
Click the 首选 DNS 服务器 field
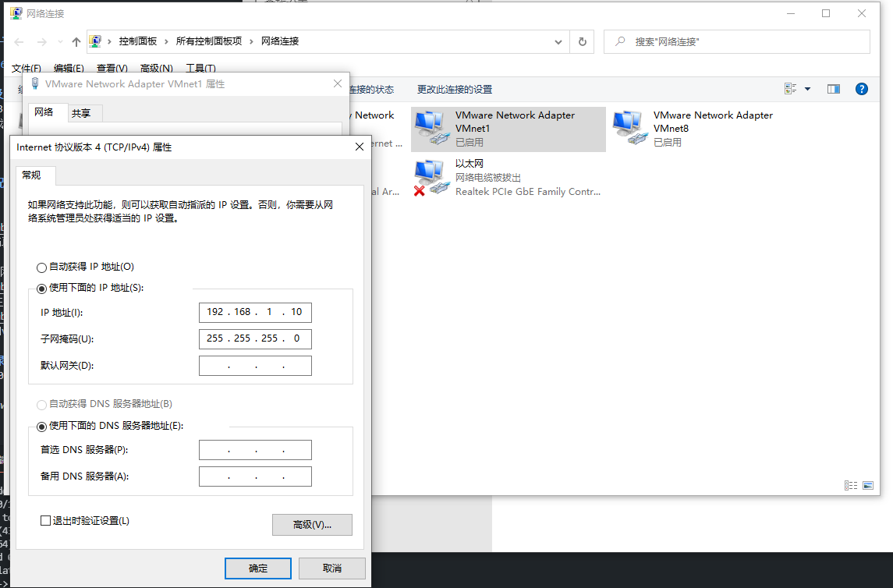tap(255, 450)
